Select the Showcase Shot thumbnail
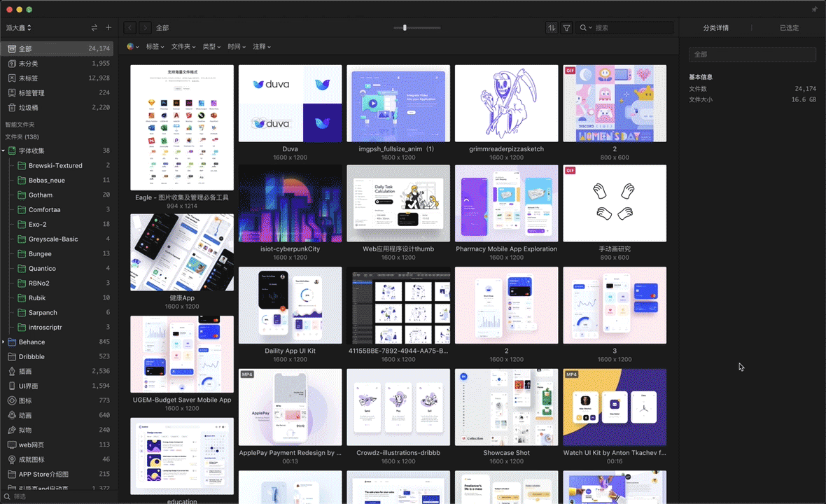 tap(506, 407)
